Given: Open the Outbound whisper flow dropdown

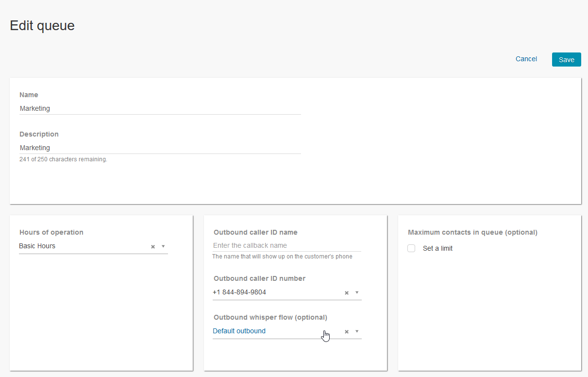Looking at the screenshot, I should point(357,331).
